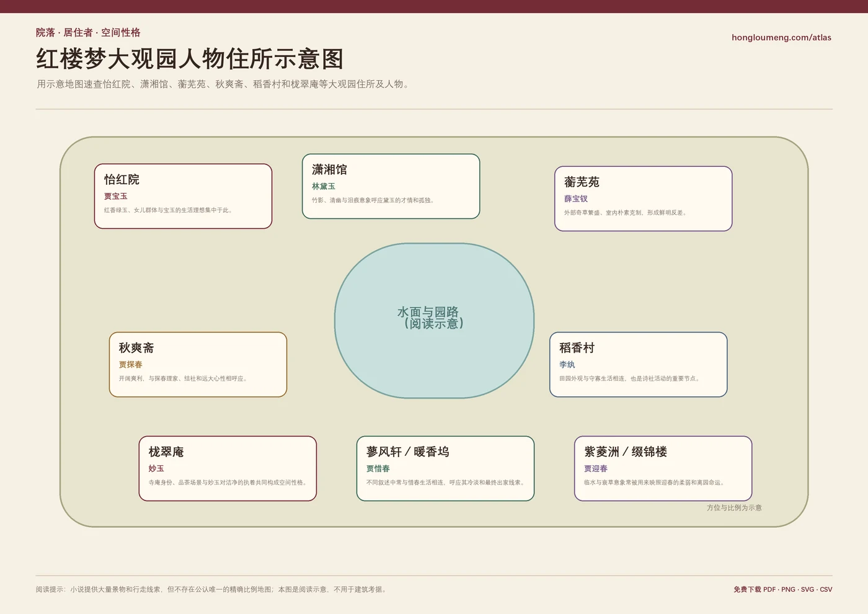Click the resident name 薛宝钗
Image resolution: width=868 pixels, height=614 pixels.
click(576, 198)
